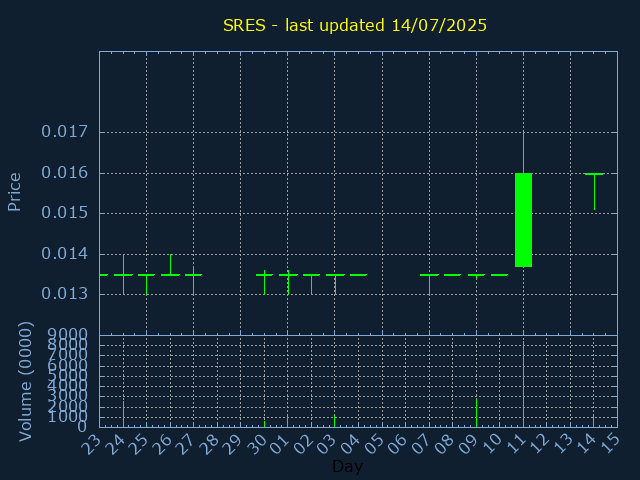Click the 0.013 price tick label
The width and height of the screenshot is (640, 480).
64,293
